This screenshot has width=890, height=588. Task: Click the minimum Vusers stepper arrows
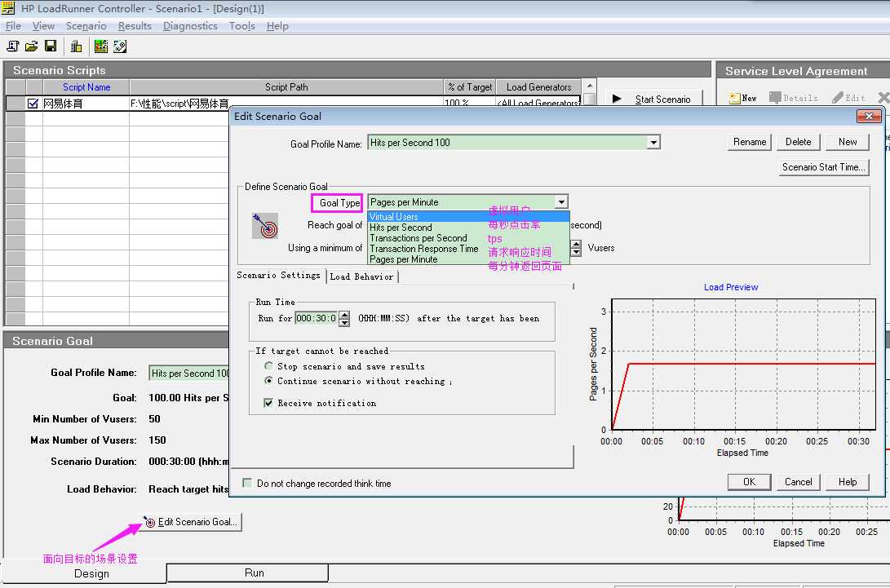click(576, 248)
